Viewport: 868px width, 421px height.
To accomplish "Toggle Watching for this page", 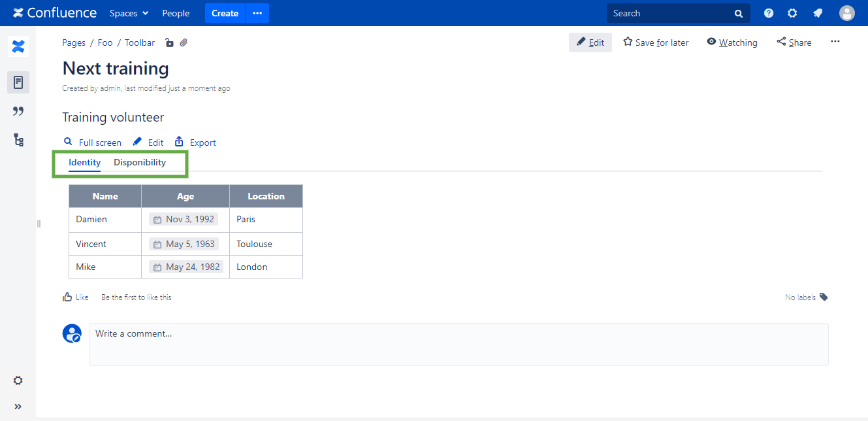I will [731, 42].
